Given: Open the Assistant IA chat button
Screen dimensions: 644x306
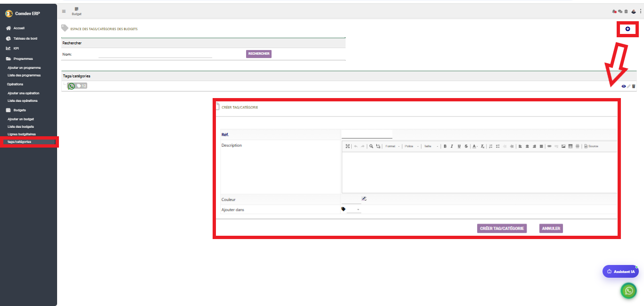Looking at the screenshot, I should [620, 272].
